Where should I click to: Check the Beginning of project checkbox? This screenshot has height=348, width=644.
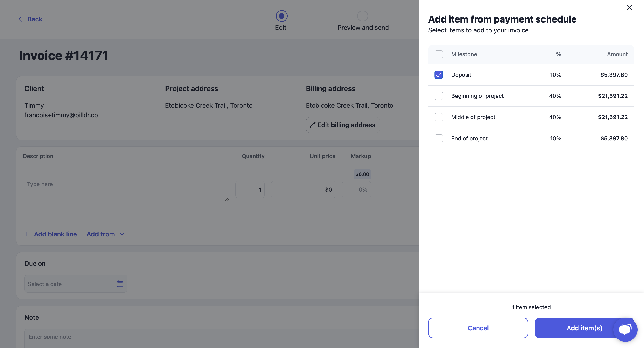439,96
